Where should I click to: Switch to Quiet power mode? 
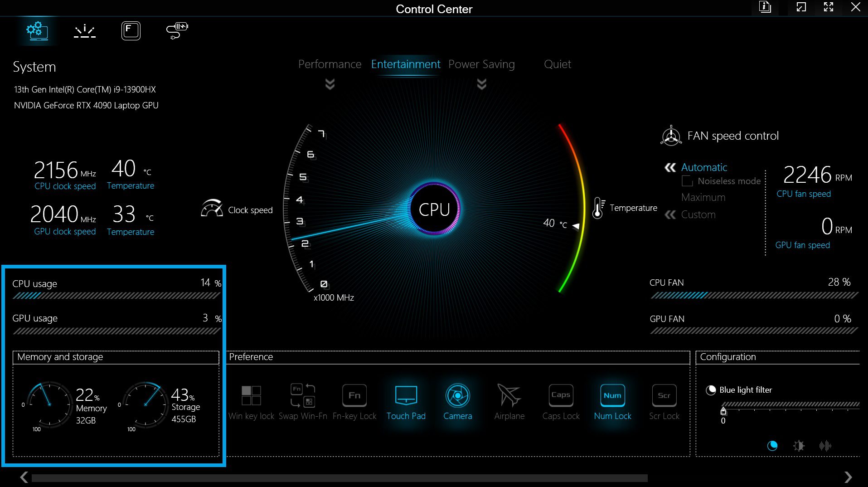(x=557, y=64)
